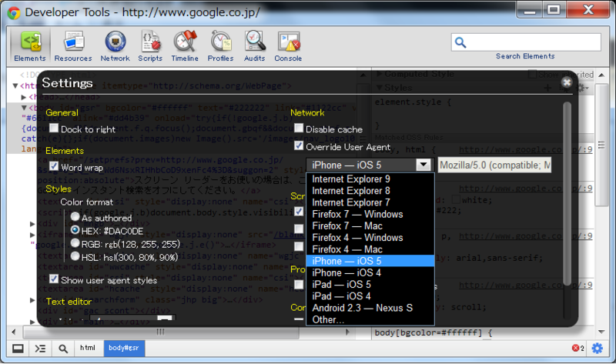Viewport: 616px width, 364px height.
Task: Choose Firefox 4 — Mac option
Action: pos(370,250)
